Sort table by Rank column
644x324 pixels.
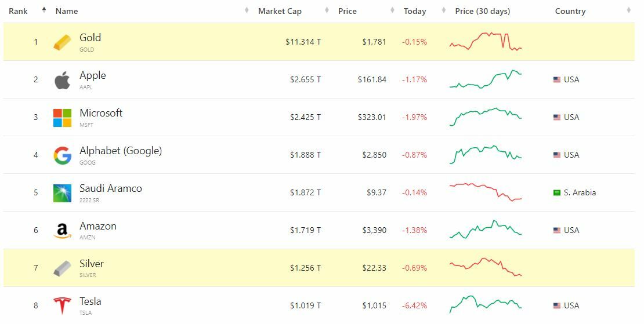point(19,11)
